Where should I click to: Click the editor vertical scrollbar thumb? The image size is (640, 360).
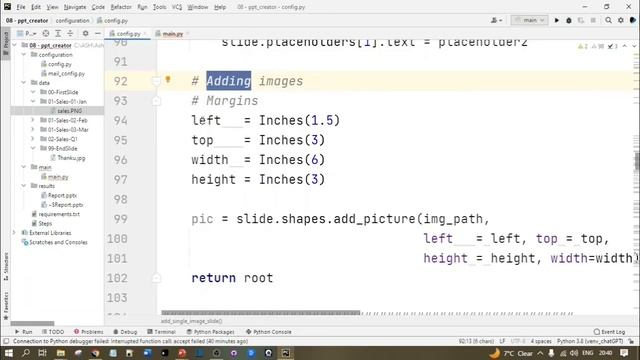pos(637,161)
